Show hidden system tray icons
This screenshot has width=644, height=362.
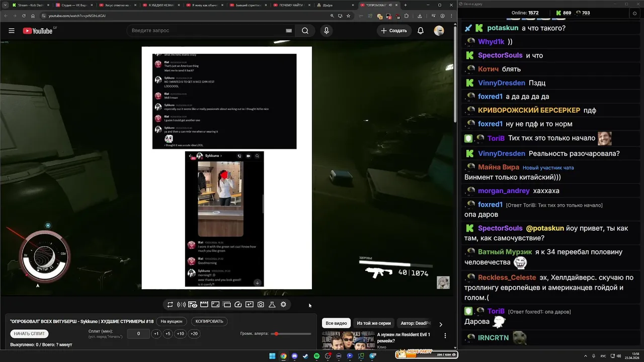tap(586, 356)
